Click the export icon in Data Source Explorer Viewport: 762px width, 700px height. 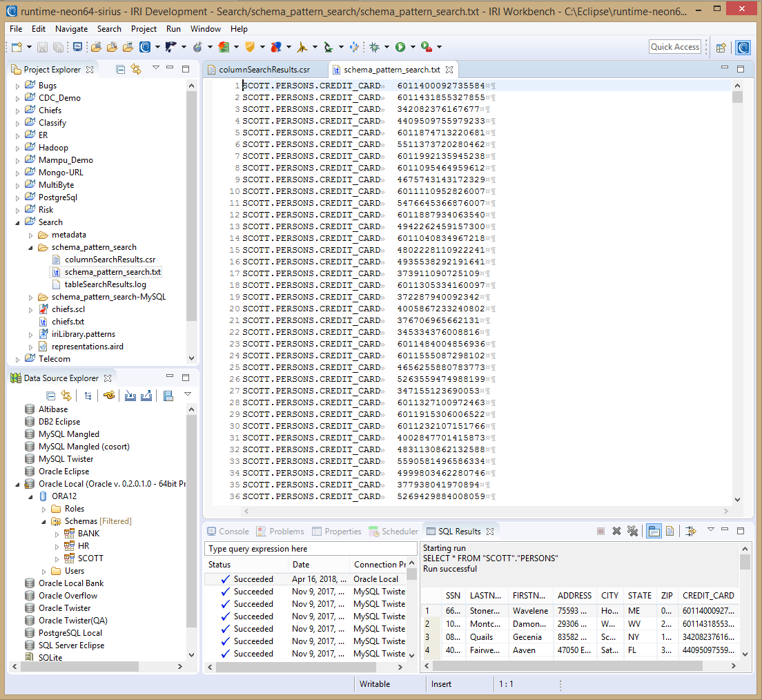(146, 396)
